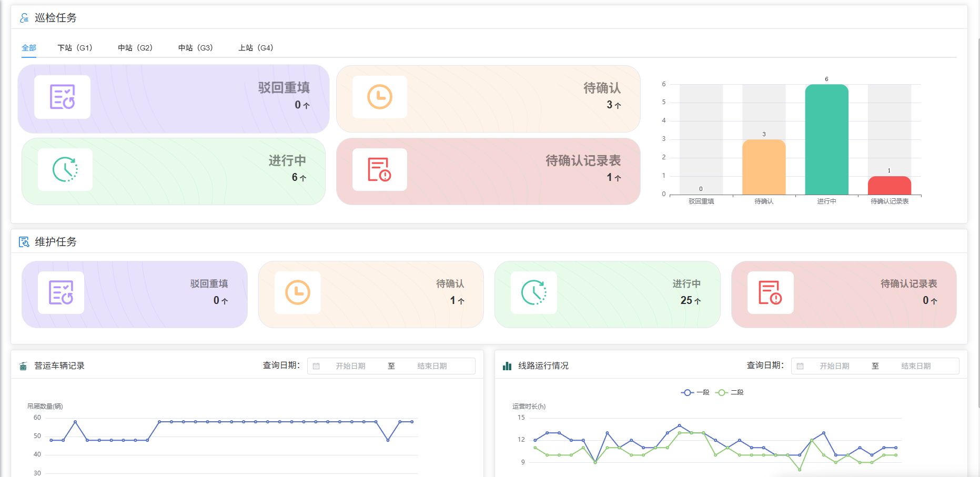Click the red 待确认记录表 icon in 维护任务
The image size is (980, 477).
point(770,292)
